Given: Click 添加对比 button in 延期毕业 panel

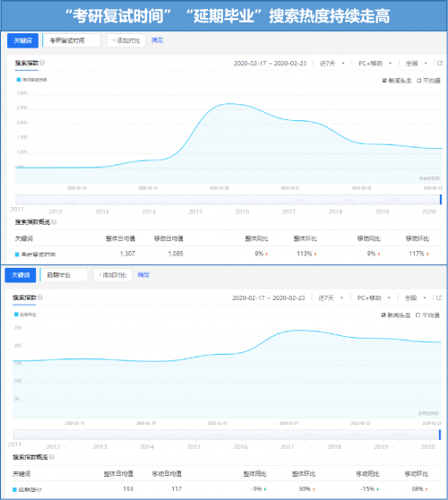Looking at the screenshot, I should pyautogui.click(x=113, y=275).
